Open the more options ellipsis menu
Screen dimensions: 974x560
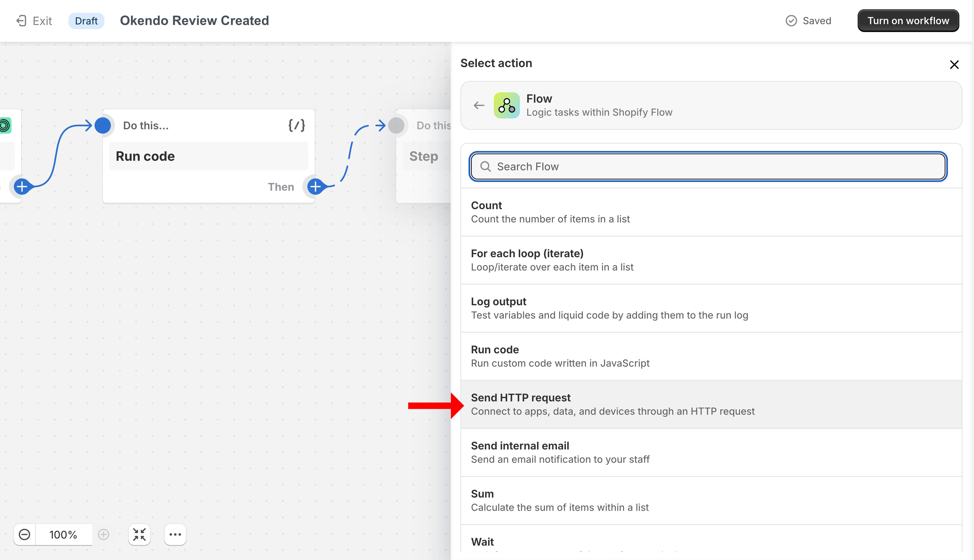[x=175, y=535]
